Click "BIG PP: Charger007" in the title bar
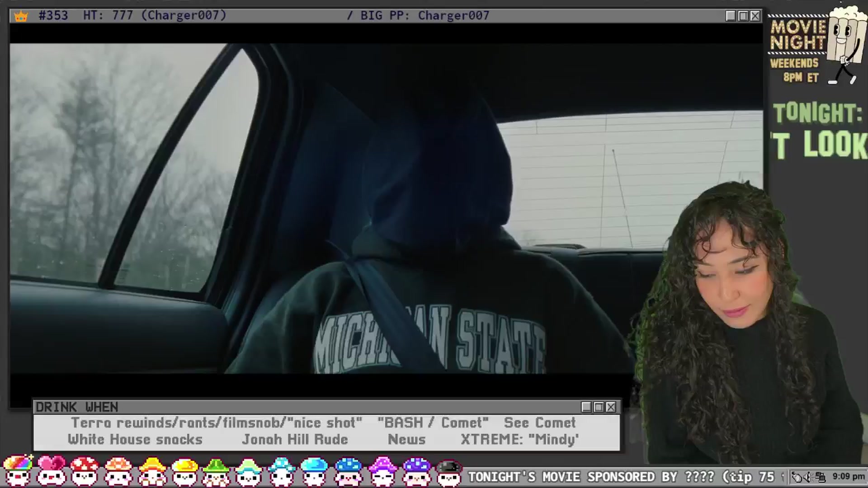 pos(425,15)
